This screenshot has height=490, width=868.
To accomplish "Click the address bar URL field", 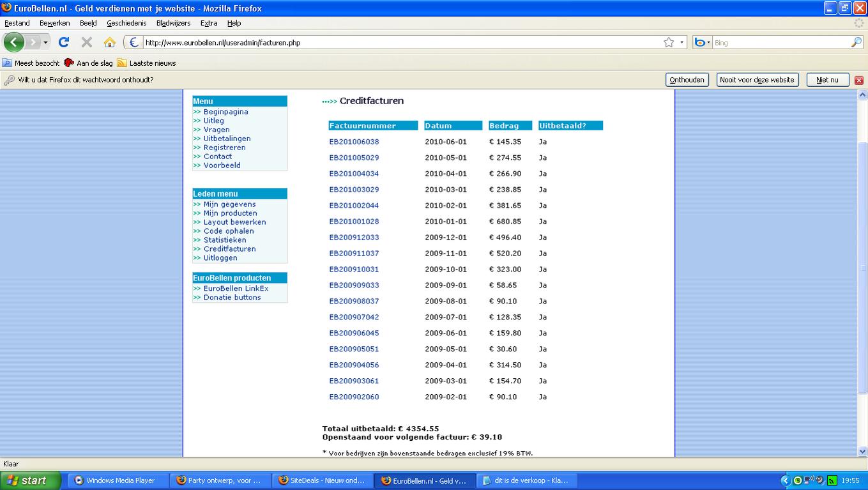I will pyautogui.click(x=402, y=43).
